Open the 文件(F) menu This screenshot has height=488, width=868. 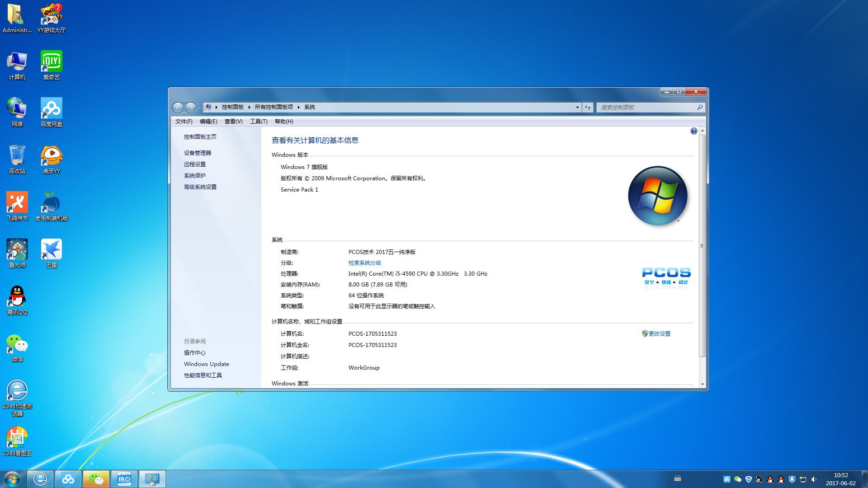point(184,122)
